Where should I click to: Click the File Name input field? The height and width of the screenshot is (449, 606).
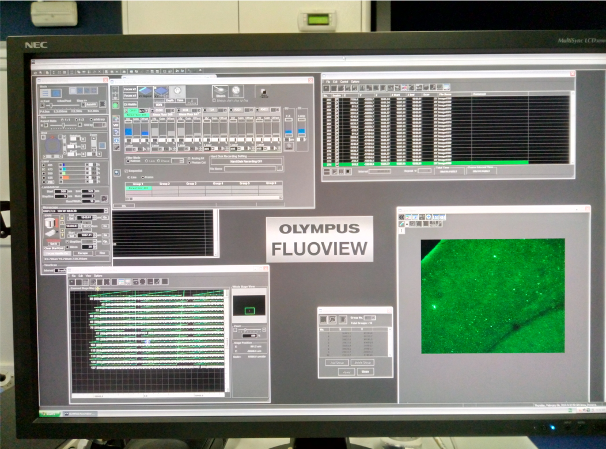pos(250,169)
